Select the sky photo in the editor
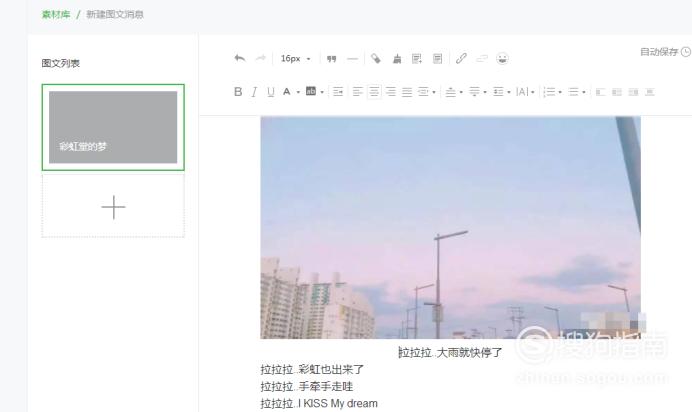Viewport: 692px width, 412px height. point(451,227)
